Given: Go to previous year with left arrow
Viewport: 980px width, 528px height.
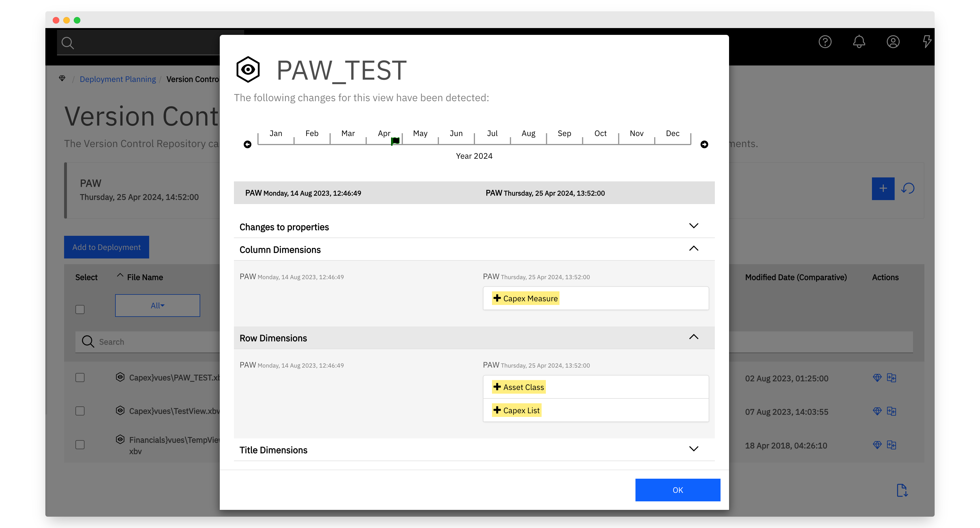Looking at the screenshot, I should coord(247,145).
